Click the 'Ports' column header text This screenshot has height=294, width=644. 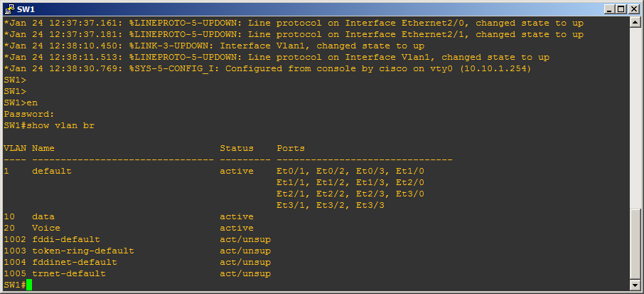pyautogui.click(x=291, y=148)
